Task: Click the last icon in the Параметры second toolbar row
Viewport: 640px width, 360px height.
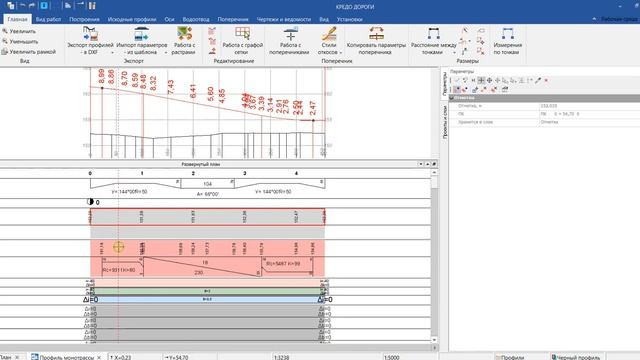Action: 505,89
